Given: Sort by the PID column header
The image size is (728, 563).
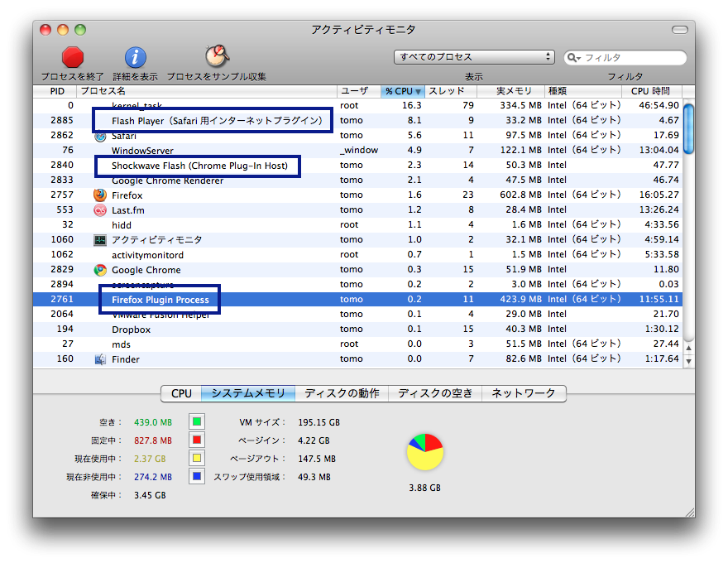Looking at the screenshot, I should point(56,91).
